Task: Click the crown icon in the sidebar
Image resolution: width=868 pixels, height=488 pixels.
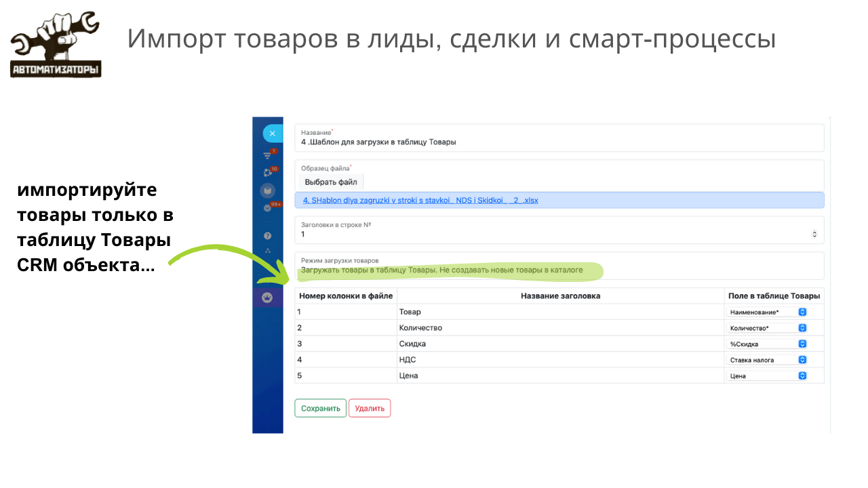Action: [268, 298]
